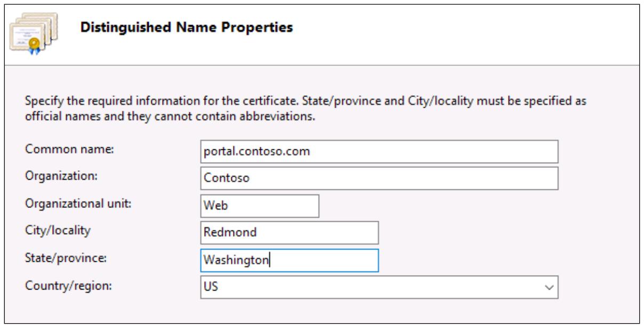The image size is (644, 329).
Task: Focus the Common name field containing portal.contoso.com
Action: (378, 151)
